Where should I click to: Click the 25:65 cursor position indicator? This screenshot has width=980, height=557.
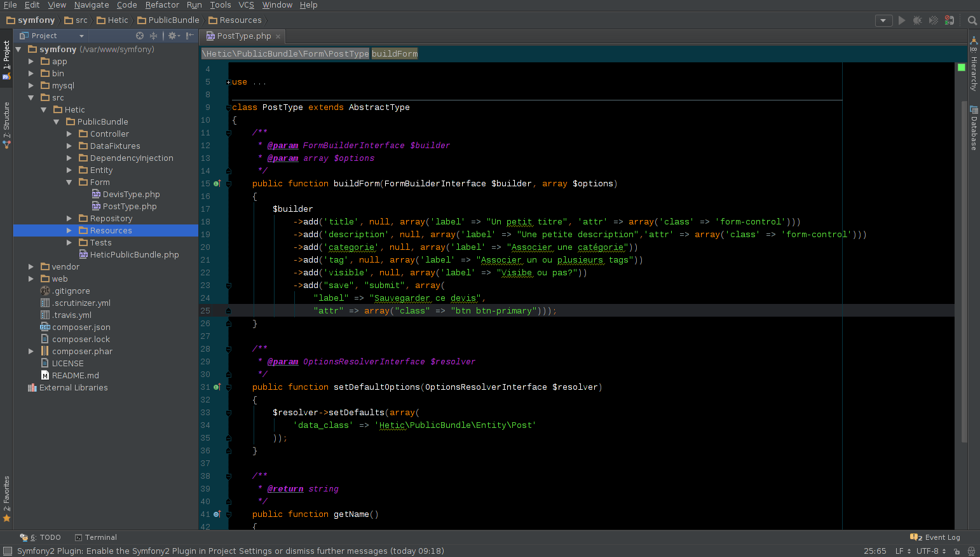point(875,551)
